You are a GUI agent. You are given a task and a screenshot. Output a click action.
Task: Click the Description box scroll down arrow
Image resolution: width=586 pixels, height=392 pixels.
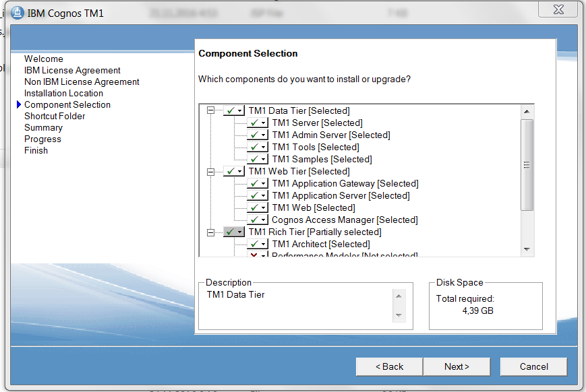tap(399, 315)
